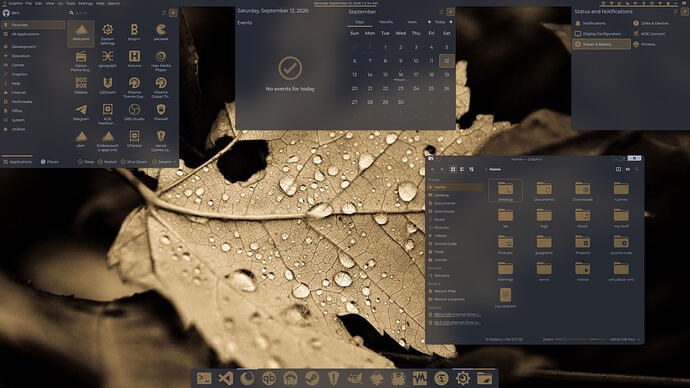This screenshot has height=388, width=690.
Task: Select Trash in Dolphin's Places sidebar
Action: (x=455, y=252)
